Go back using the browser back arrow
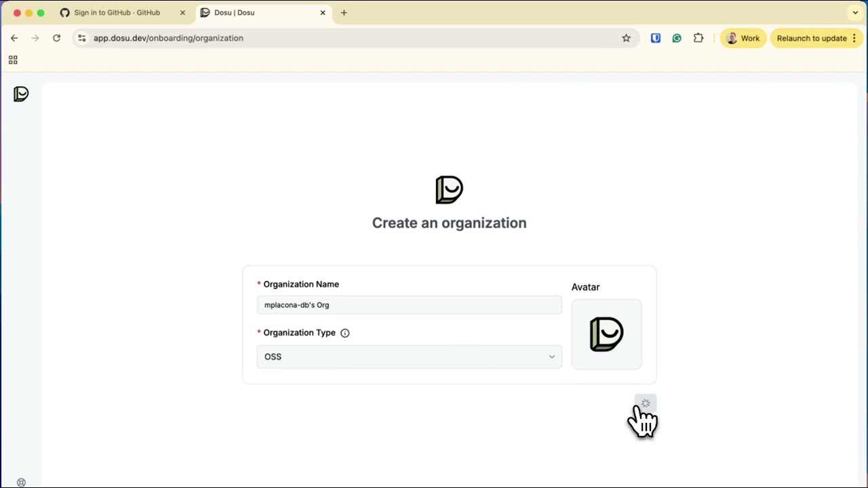The width and height of the screenshot is (868, 488). click(x=14, y=38)
